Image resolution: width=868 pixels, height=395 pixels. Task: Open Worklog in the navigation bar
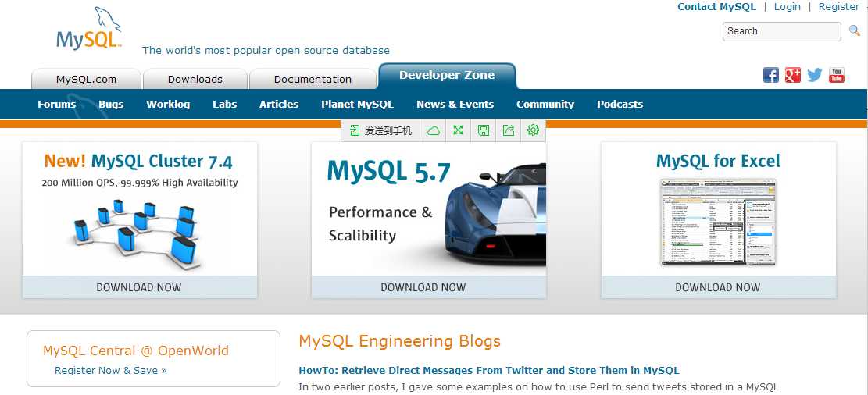[x=168, y=104]
